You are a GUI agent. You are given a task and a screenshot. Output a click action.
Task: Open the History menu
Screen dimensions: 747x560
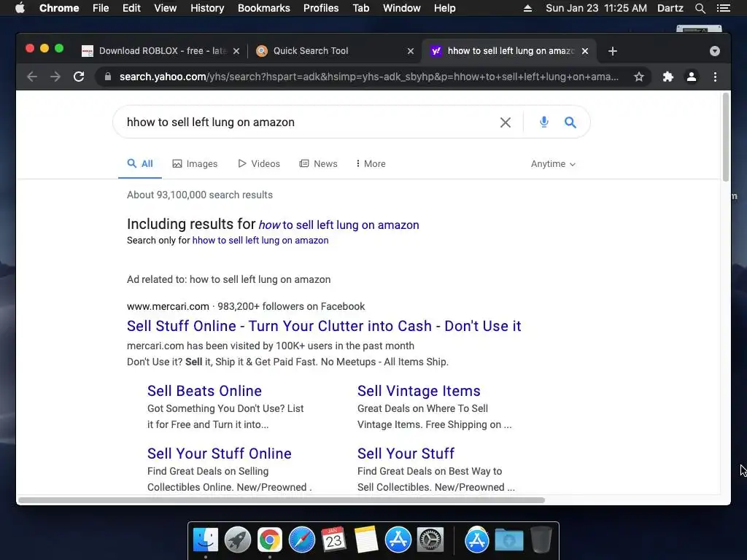coord(207,8)
